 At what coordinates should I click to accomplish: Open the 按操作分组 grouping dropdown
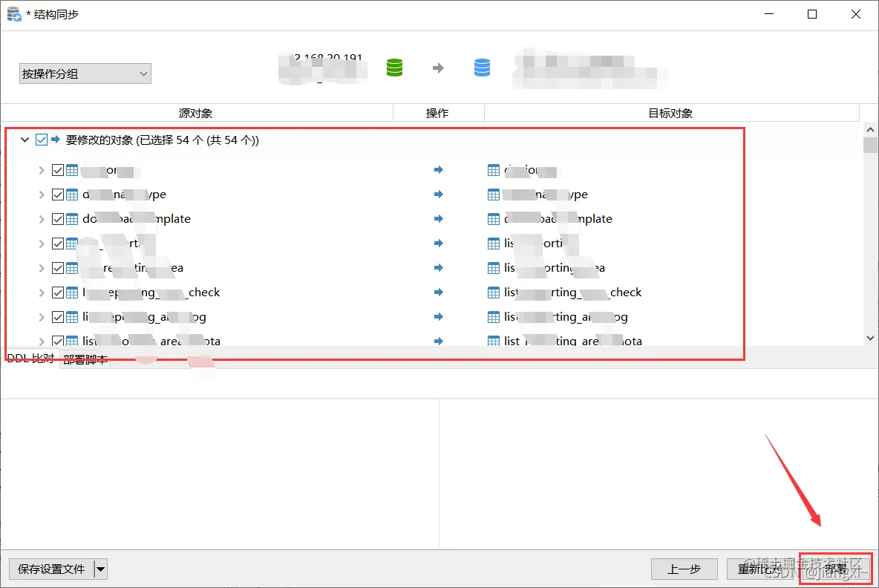(x=85, y=73)
